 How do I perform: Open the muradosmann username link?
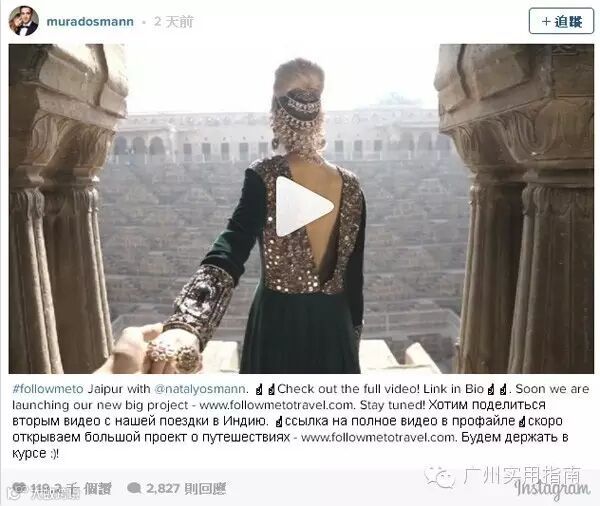[x=90, y=21]
